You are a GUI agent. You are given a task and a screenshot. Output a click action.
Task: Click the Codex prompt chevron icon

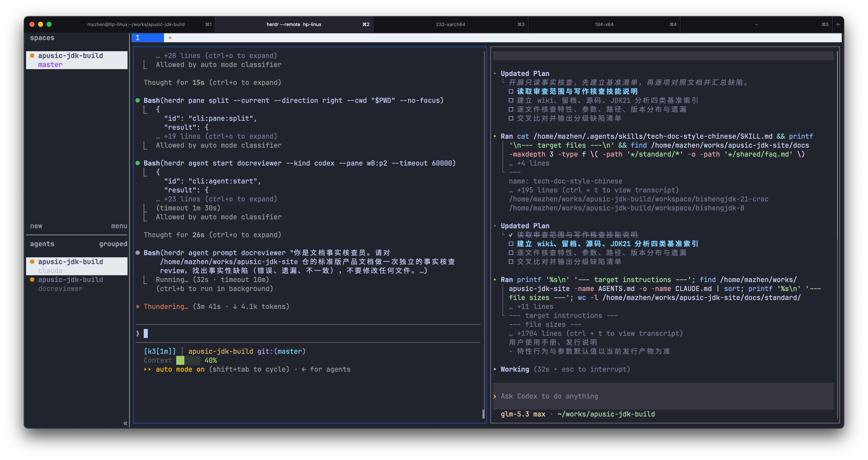(x=495, y=396)
